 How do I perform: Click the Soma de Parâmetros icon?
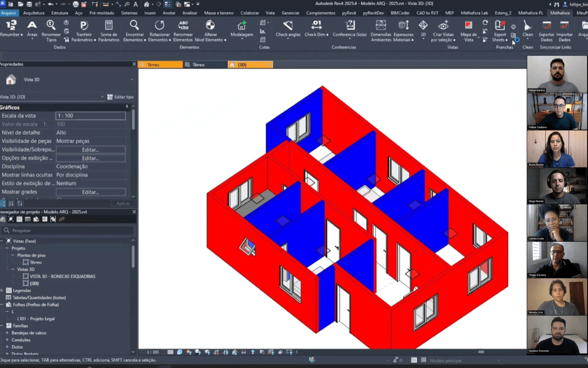109,25
